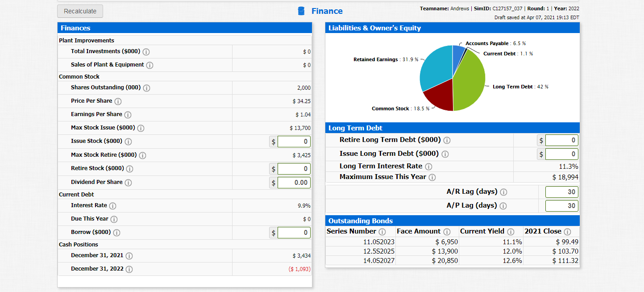644x292 pixels.
Task: Show info for A/P Lag (days)
Action: pyautogui.click(x=503, y=206)
